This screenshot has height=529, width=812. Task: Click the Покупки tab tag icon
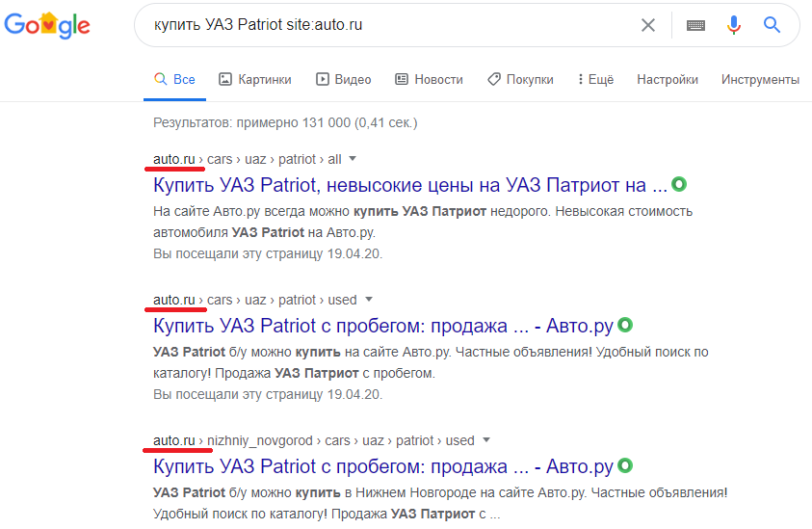click(x=494, y=79)
